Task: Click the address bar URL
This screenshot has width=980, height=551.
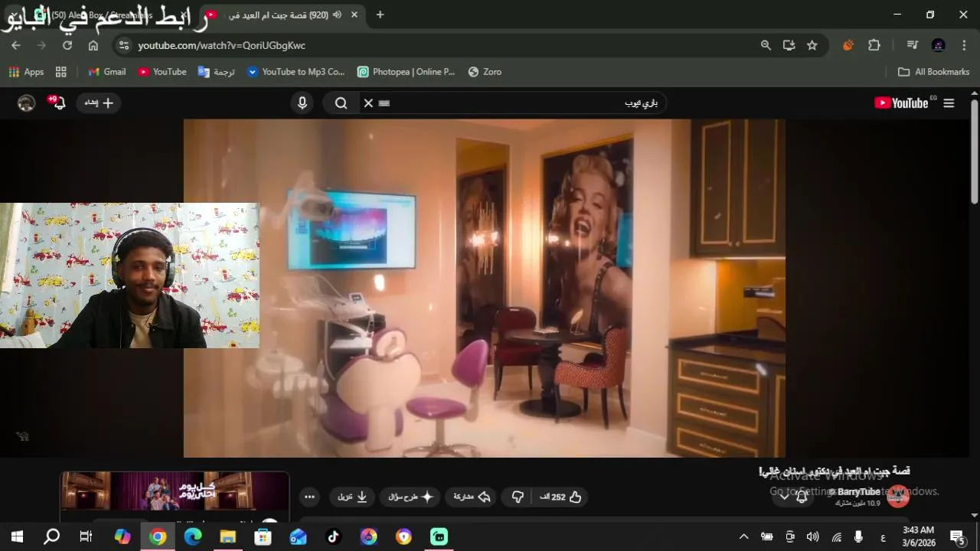Action: (x=221, y=46)
